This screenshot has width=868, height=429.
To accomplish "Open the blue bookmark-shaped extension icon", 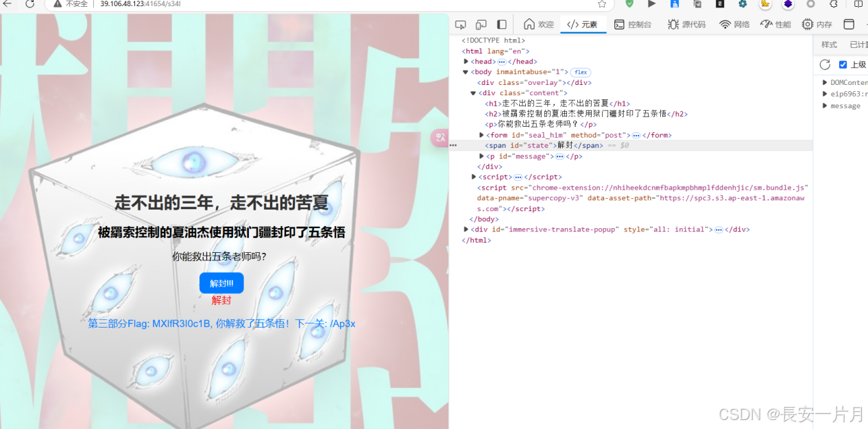I will (675, 4).
